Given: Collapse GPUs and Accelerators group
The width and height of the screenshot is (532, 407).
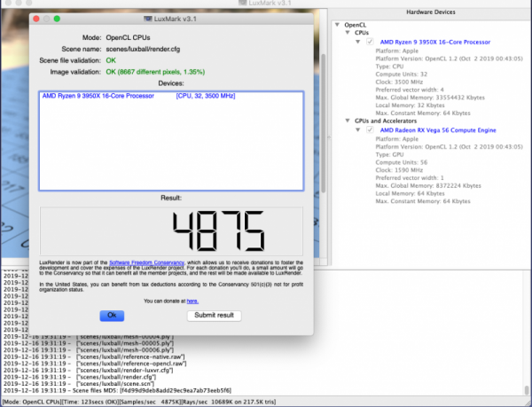Looking at the screenshot, I should click(x=348, y=121).
